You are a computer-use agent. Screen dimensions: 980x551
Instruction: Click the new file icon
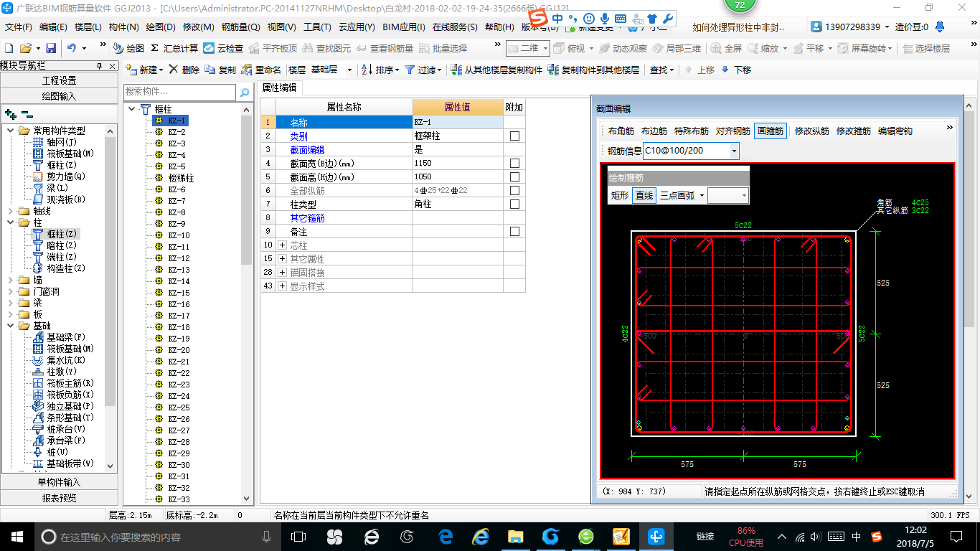[x=9, y=48]
